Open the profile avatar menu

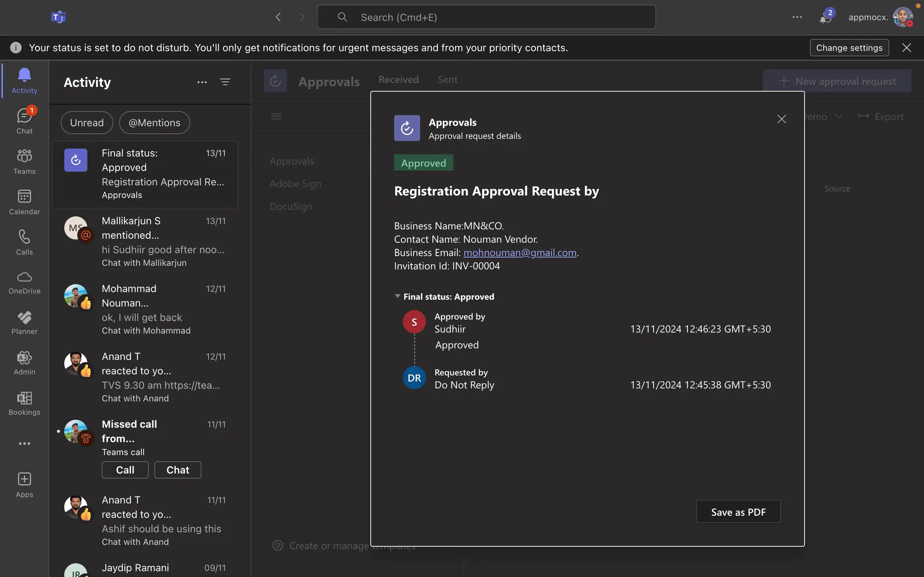[903, 18]
